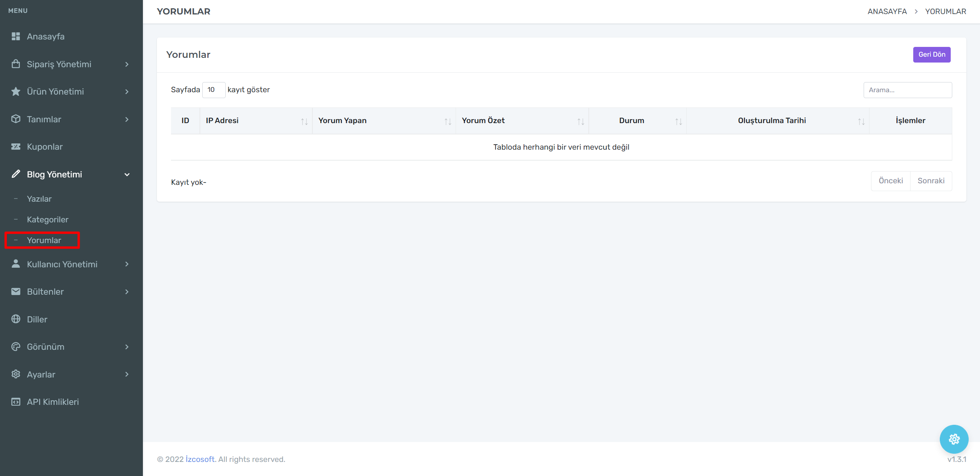Expand the Sipariş Yönetimi menu chevron
The height and width of the screenshot is (476, 980).
[127, 64]
